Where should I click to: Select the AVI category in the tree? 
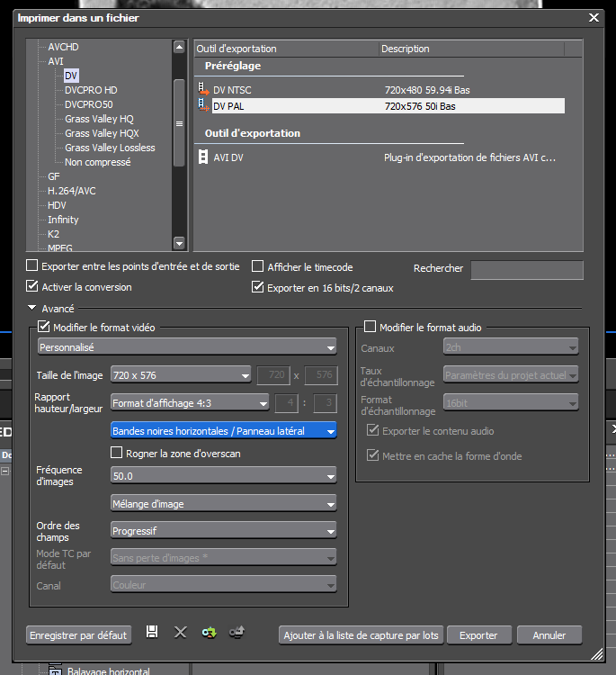(56, 61)
